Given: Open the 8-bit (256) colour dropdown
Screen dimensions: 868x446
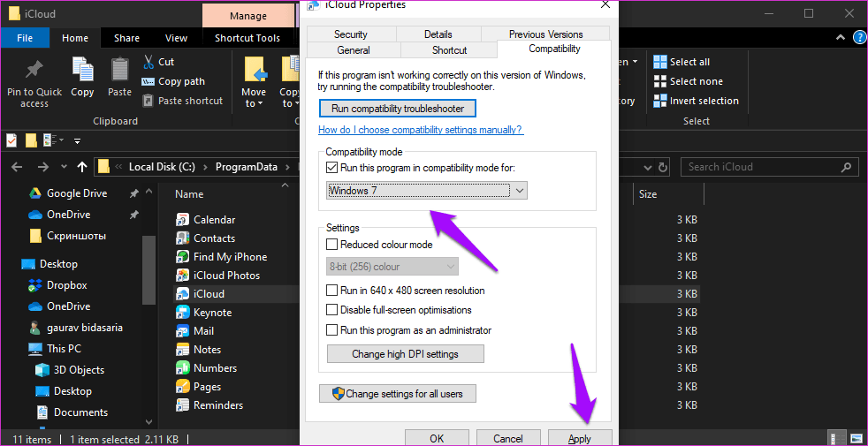Looking at the screenshot, I should (392, 266).
